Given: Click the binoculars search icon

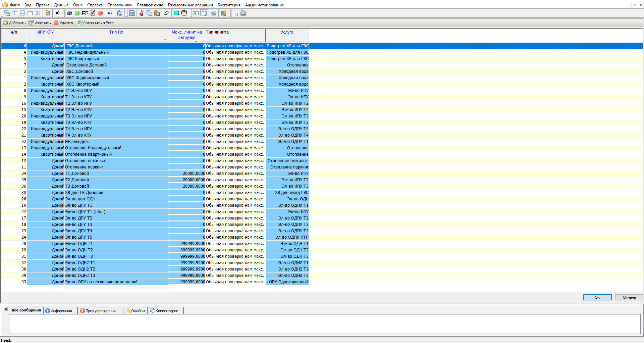Looking at the screenshot, I should 69,13.
